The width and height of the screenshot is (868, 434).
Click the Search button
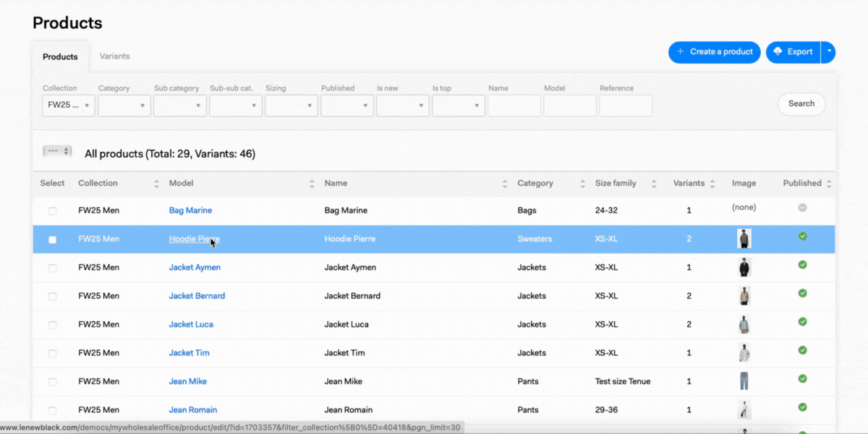801,103
